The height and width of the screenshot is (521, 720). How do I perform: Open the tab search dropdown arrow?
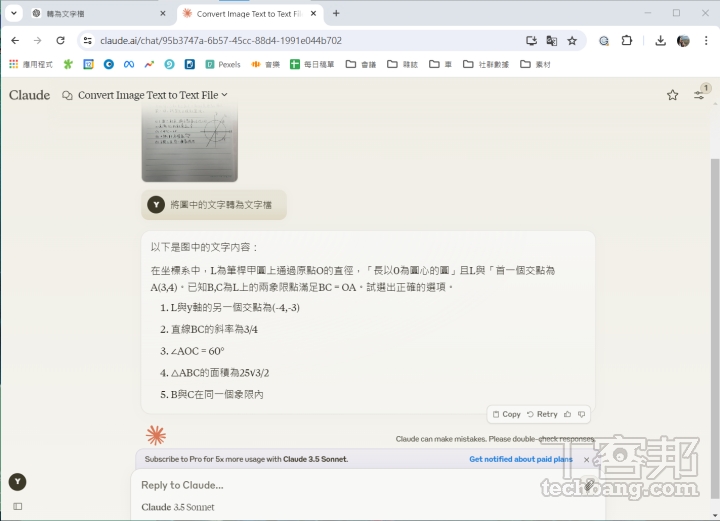[x=14, y=13]
